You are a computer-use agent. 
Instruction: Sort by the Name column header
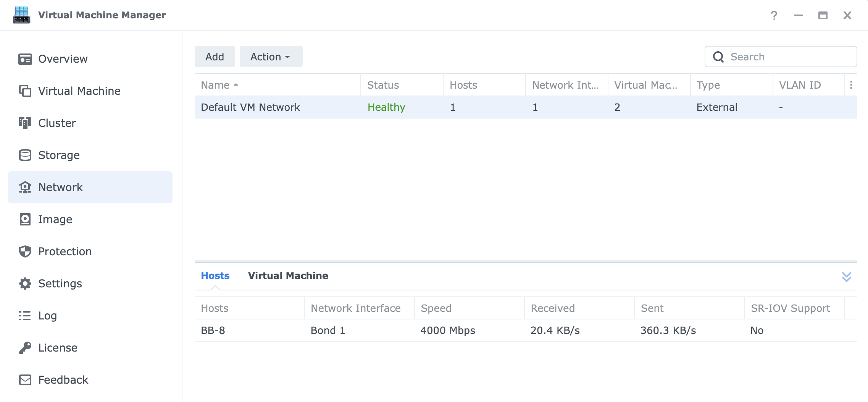point(278,85)
